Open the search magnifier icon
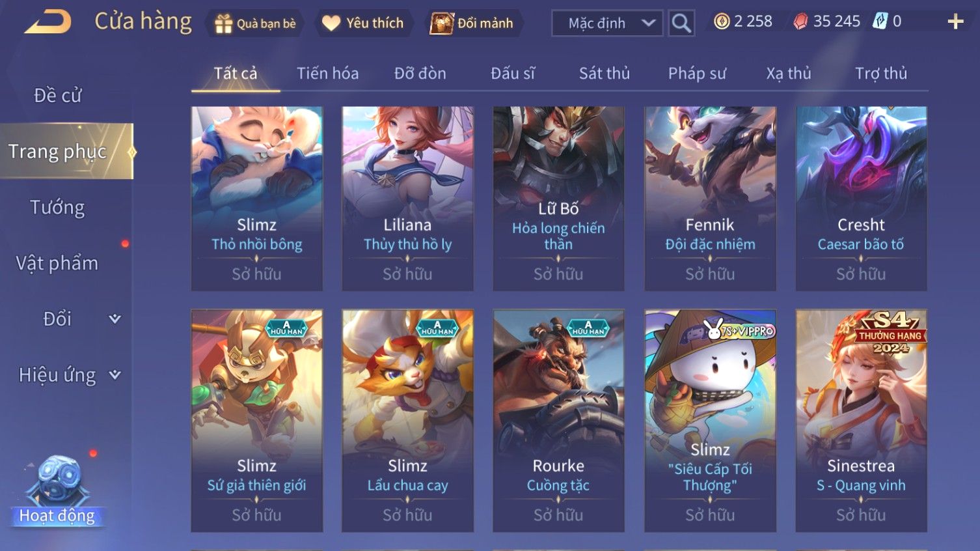 [681, 23]
